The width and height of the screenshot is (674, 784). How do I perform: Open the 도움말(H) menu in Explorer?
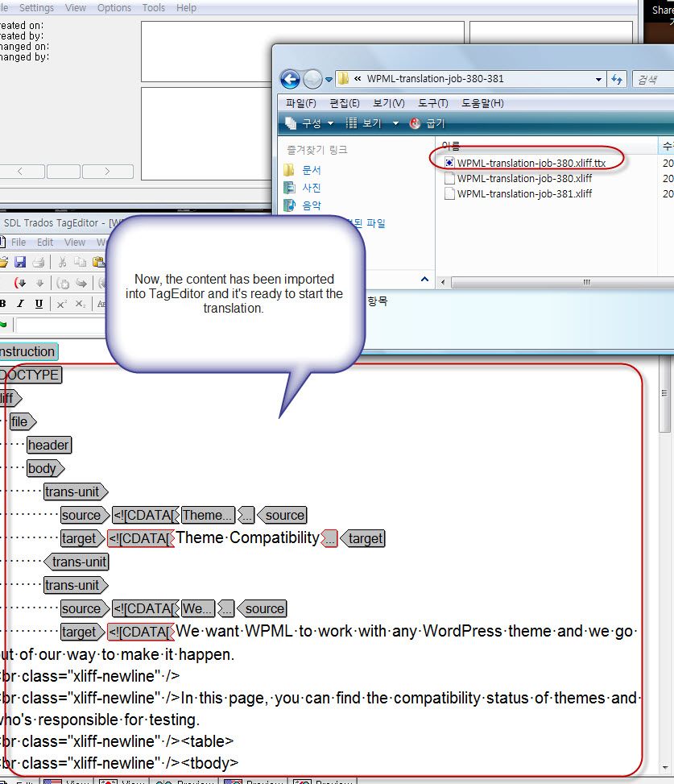coord(482,103)
